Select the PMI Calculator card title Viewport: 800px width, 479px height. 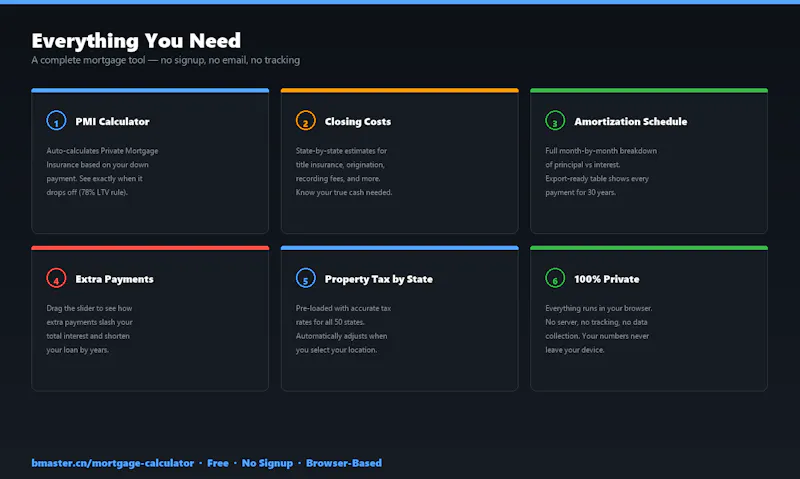click(x=112, y=121)
